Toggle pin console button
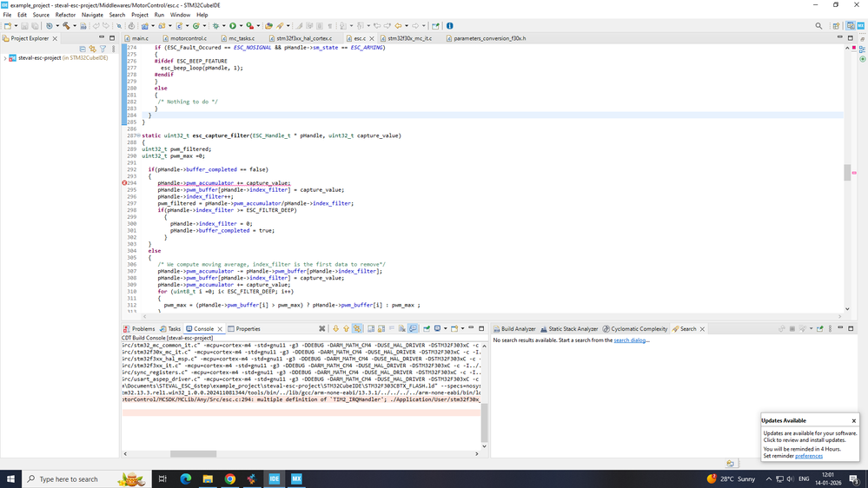Image resolution: width=868 pixels, height=488 pixels. pyautogui.click(x=427, y=328)
